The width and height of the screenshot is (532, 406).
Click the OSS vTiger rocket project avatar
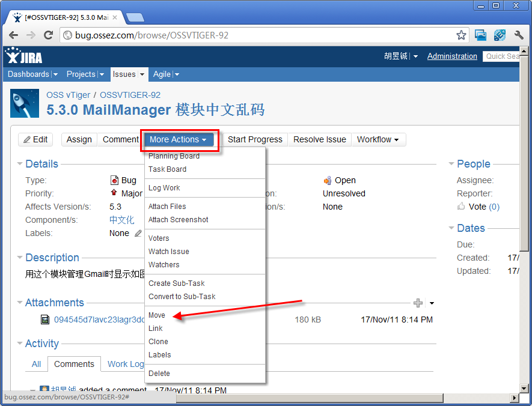[x=25, y=103]
